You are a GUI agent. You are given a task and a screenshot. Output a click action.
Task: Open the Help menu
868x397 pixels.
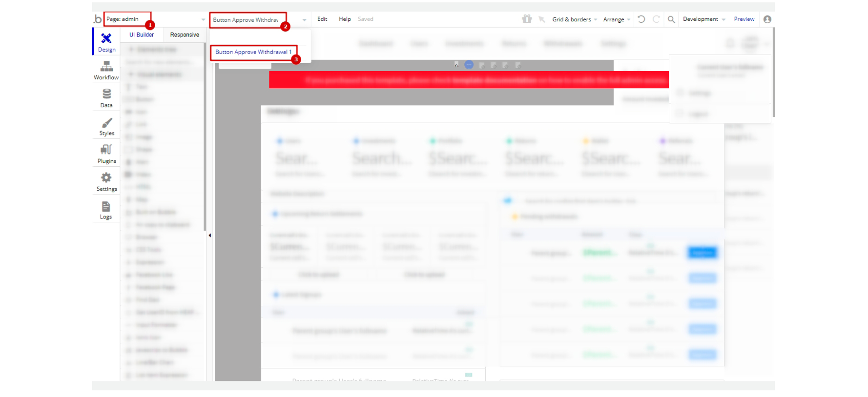(344, 19)
